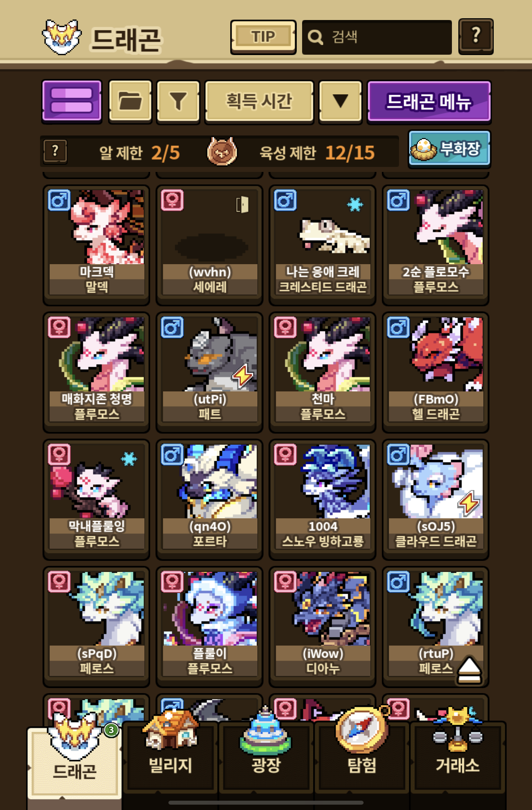The width and height of the screenshot is (532, 810).
Task: Open the 획득 시간 sort dropdown
Action: [x=259, y=101]
